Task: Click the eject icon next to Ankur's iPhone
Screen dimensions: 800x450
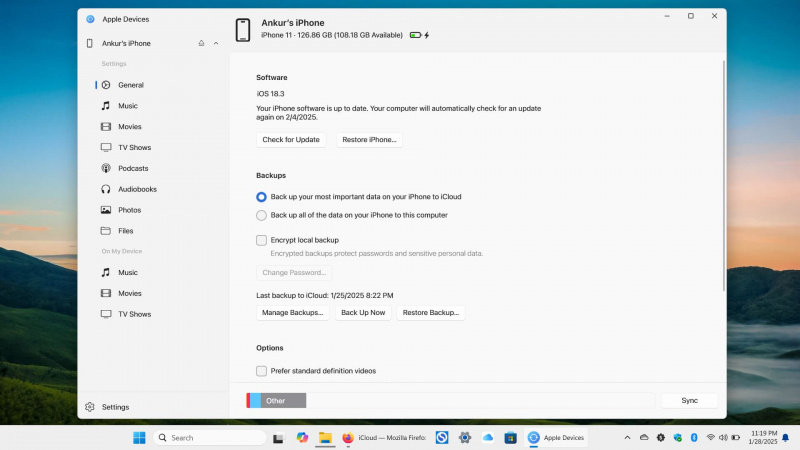Action: point(202,43)
